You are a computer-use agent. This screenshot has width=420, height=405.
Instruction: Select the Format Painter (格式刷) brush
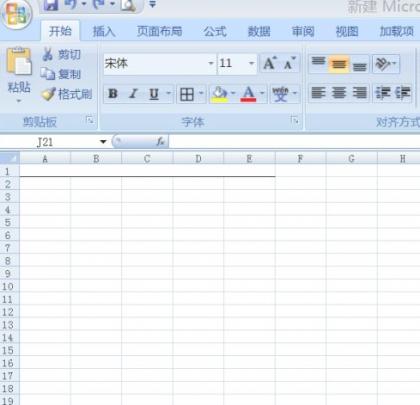click(x=49, y=94)
